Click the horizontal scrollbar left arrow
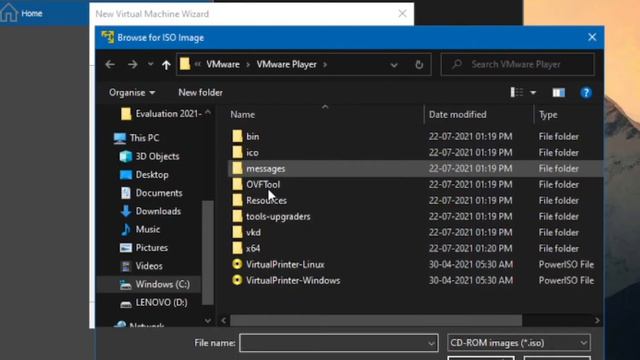Viewport: 640px width, 360px height. [x=224, y=320]
